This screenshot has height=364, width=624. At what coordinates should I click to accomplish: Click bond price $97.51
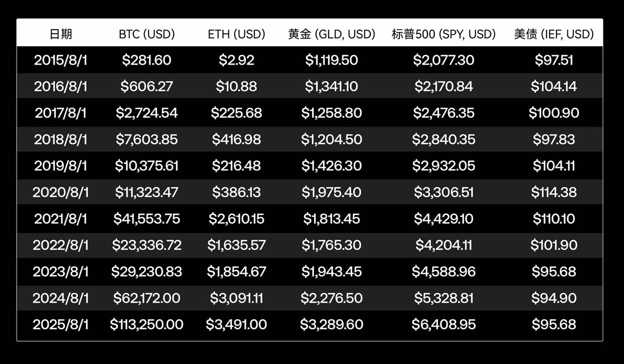click(554, 60)
